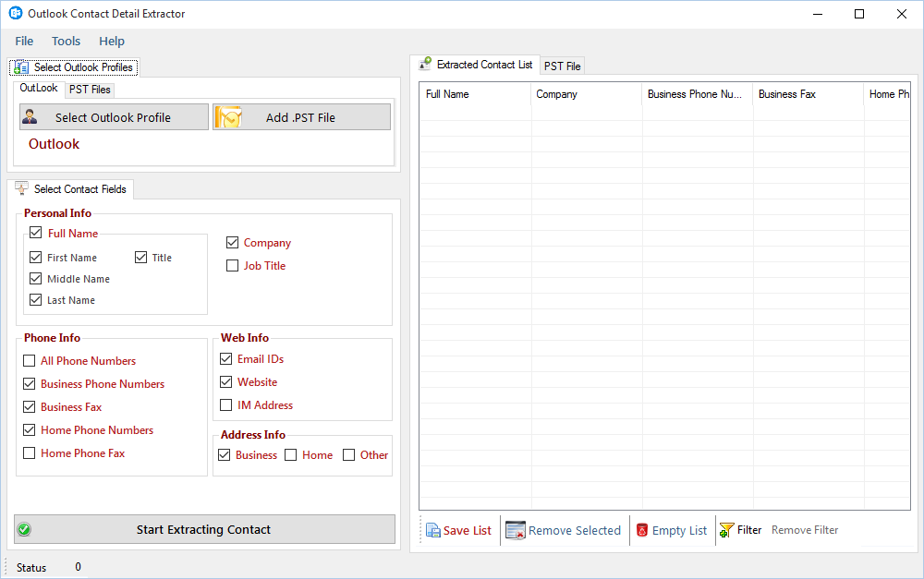The height and width of the screenshot is (579, 924).
Task: Click the Address Info group heading
Action: click(253, 435)
